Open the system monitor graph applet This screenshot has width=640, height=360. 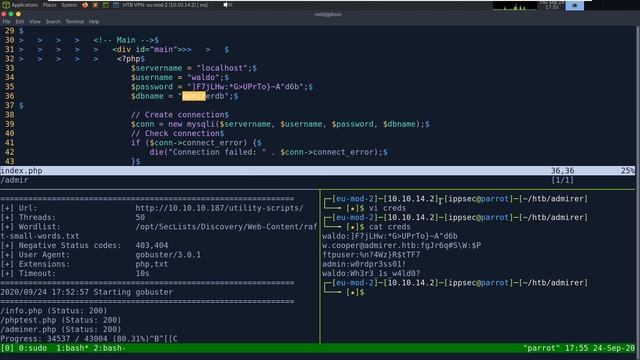515,5
